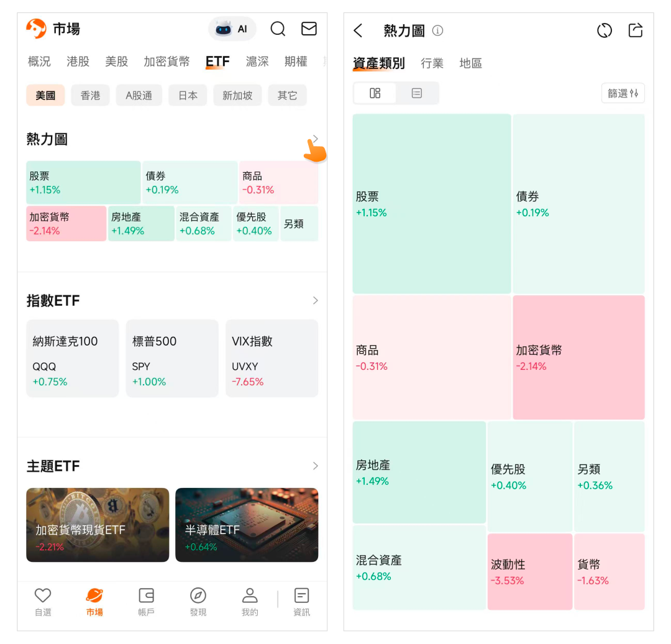
Task: Open the 篩選 filter dropdown
Action: [623, 93]
